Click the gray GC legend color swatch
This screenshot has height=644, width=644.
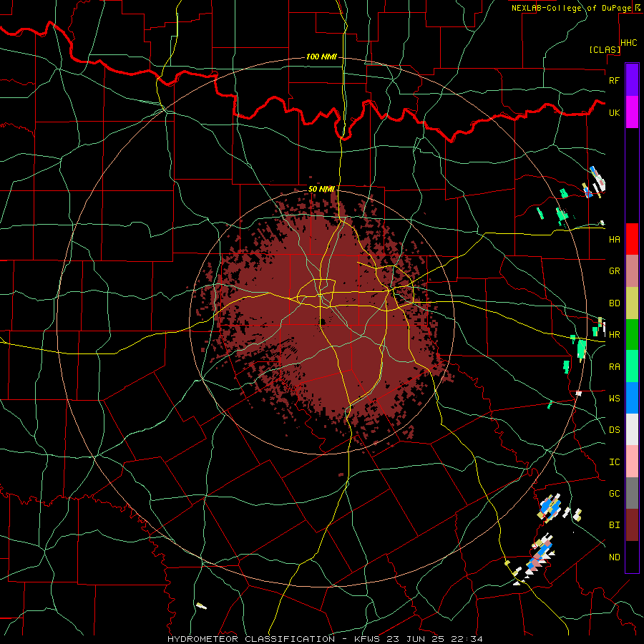(x=632, y=493)
